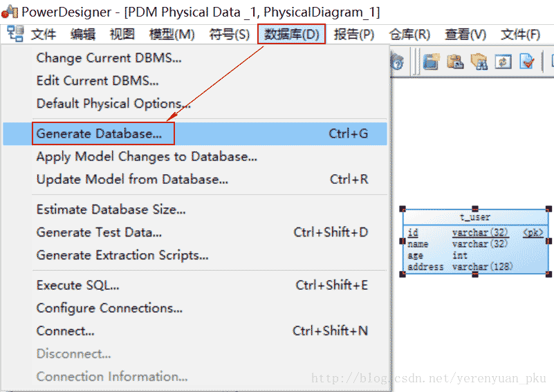Screen dimensions: 554x392
Task: Choose Configure Connections...
Action: (x=195, y=308)
